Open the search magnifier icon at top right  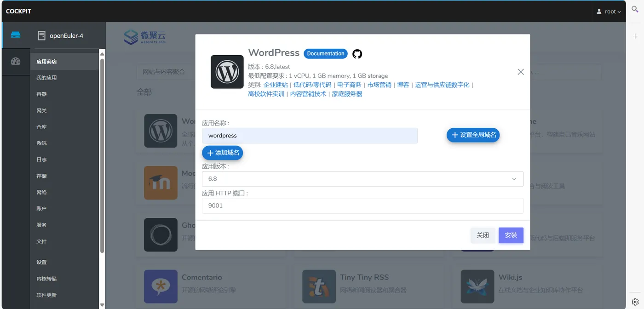[x=635, y=9]
